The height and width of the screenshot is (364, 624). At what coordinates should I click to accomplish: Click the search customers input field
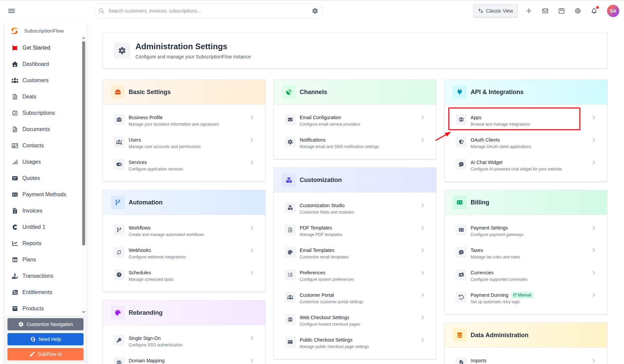pos(208,11)
